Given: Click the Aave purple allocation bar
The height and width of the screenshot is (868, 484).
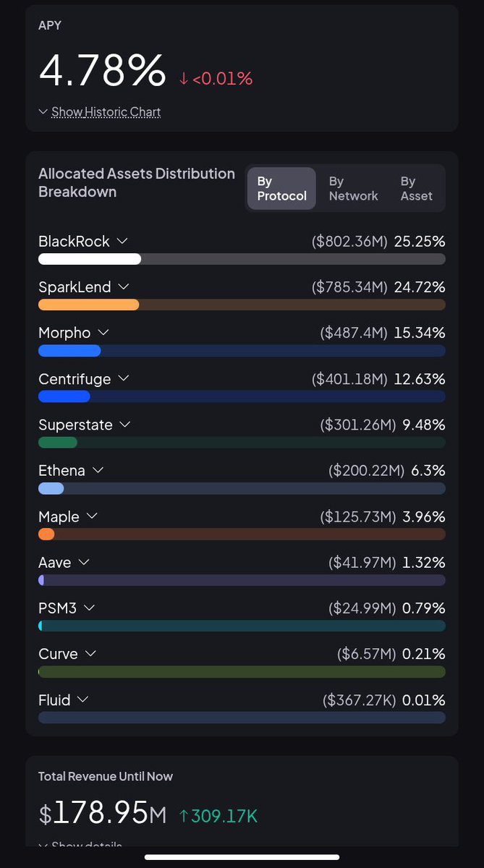Looking at the screenshot, I should (41, 580).
